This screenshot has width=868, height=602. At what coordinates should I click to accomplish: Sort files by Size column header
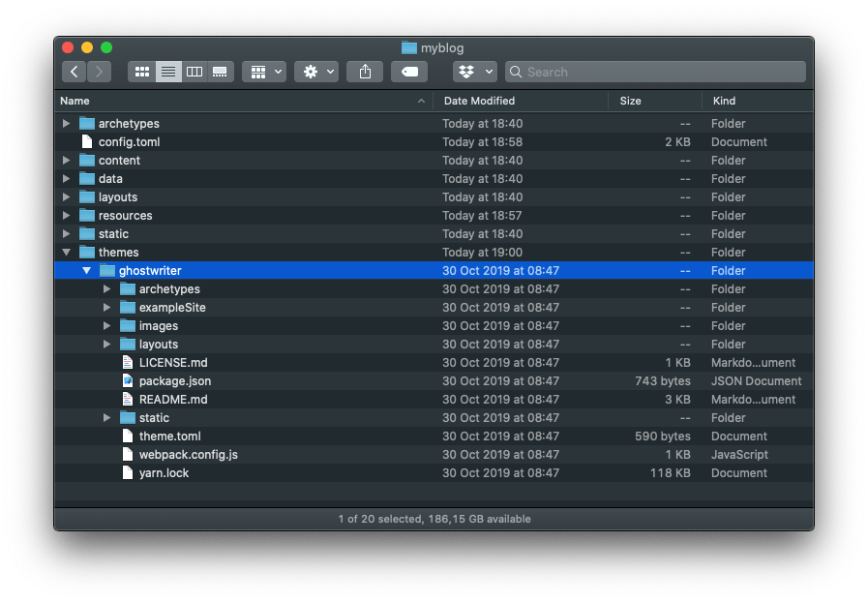630,101
